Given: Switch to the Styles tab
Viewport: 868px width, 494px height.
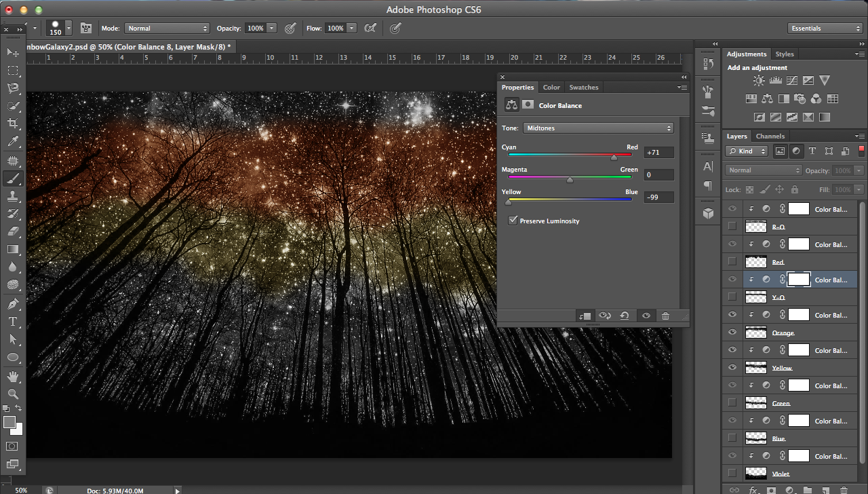Looking at the screenshot, I should pos(785,54).
